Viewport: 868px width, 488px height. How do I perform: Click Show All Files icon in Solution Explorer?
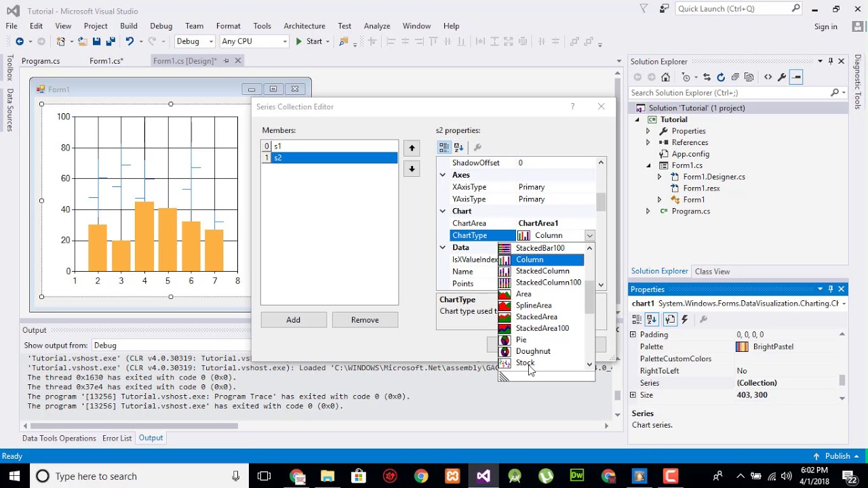(749, 77)
